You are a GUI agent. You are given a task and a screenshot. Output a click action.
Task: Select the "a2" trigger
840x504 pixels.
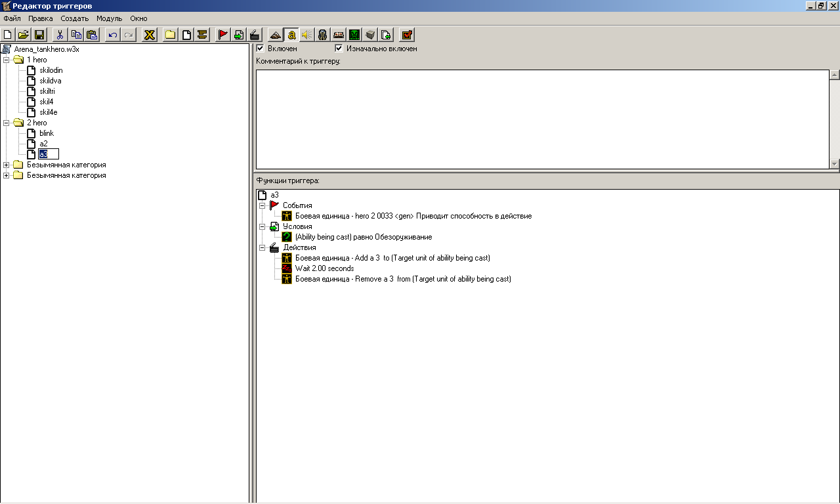click(x=44, y=144)
